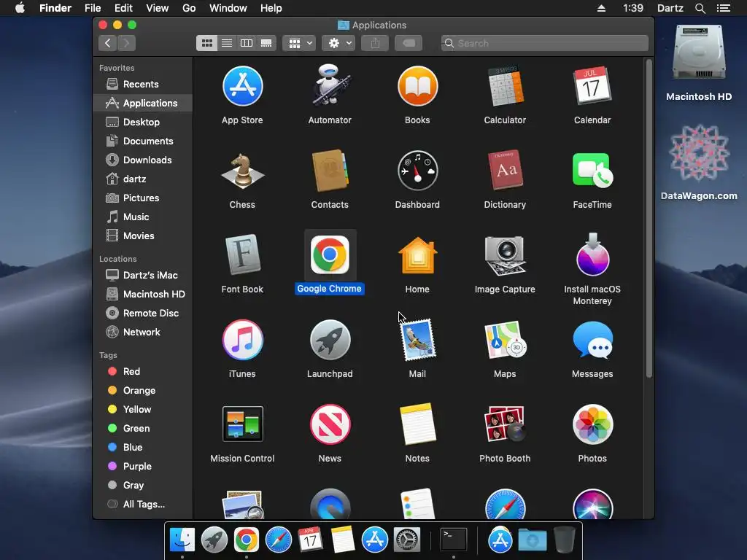Open the Trash in the Dock
The height and width of the screenshot is (560, 747).
point(565,540)
